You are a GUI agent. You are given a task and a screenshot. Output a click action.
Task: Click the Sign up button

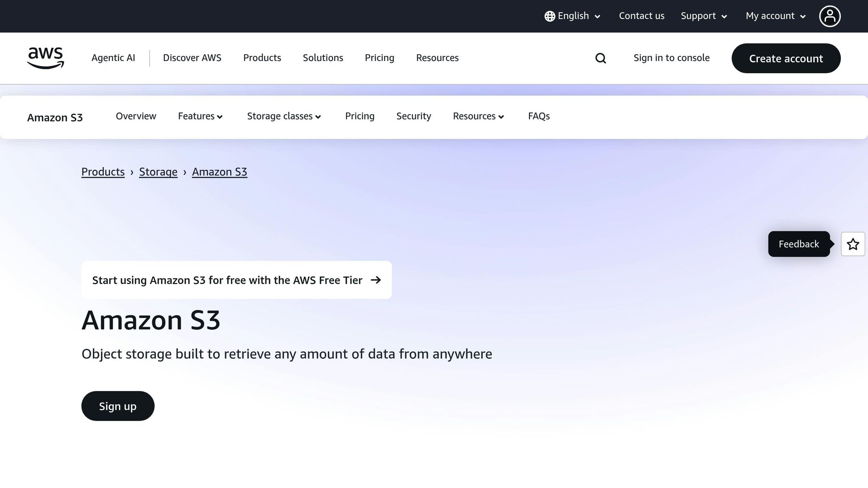point(118,406)
